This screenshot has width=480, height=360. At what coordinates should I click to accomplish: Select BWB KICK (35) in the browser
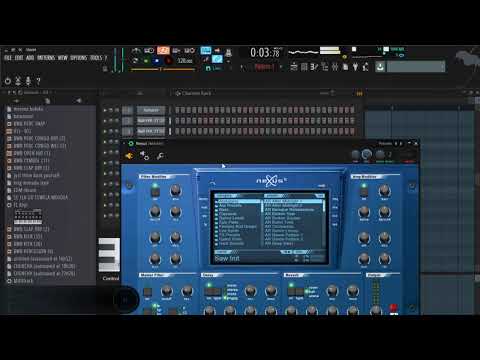coord(28,236)
